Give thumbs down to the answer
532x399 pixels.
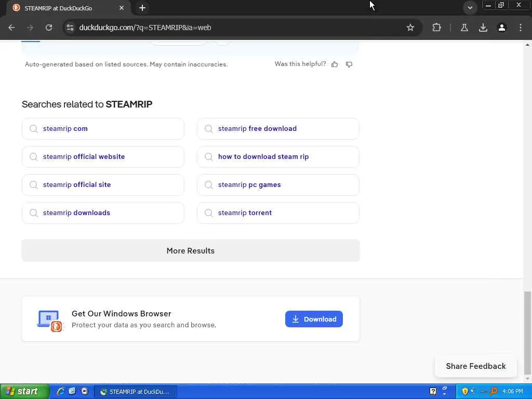[x=349, y=64]
